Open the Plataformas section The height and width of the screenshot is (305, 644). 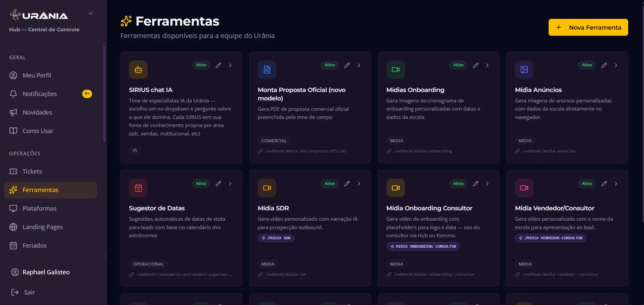(x=51, y=208)
